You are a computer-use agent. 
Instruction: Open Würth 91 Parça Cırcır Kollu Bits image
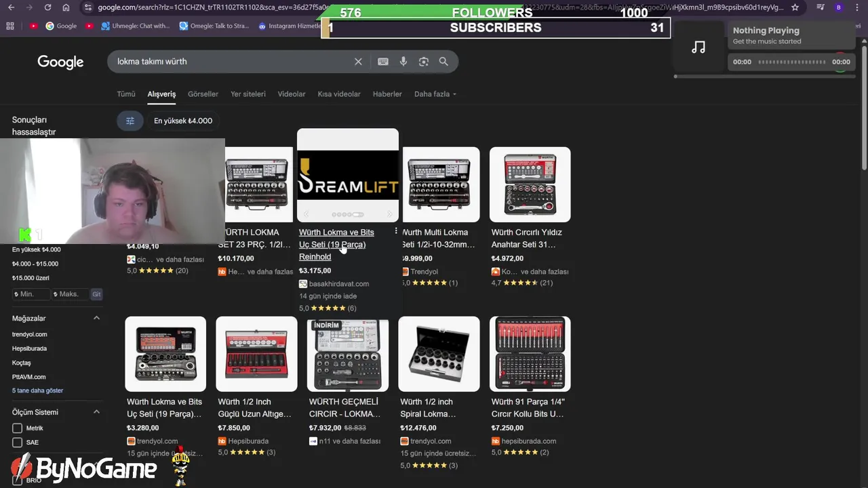pos(530,354)
